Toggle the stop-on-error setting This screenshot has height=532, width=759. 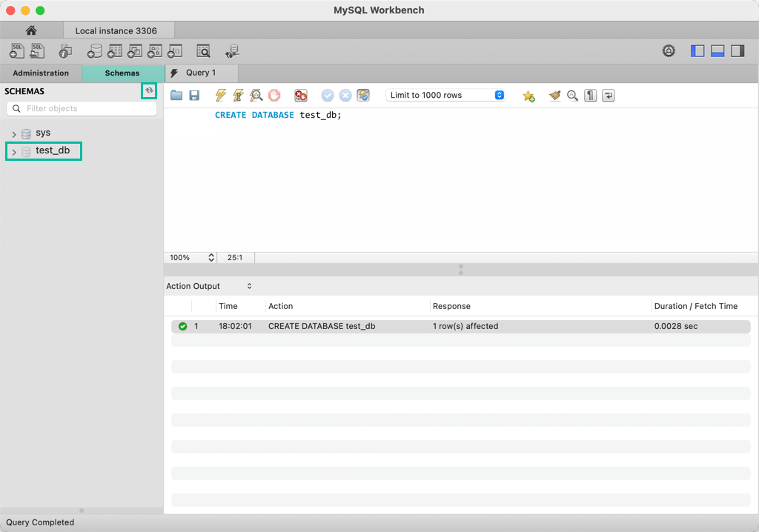(300, 95)
